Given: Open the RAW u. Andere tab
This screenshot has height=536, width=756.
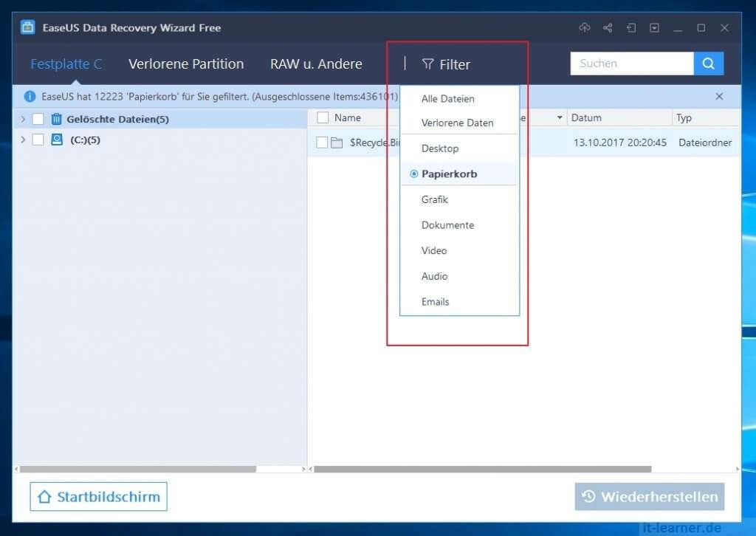Looking at the screenshot, I should (316, 63).
